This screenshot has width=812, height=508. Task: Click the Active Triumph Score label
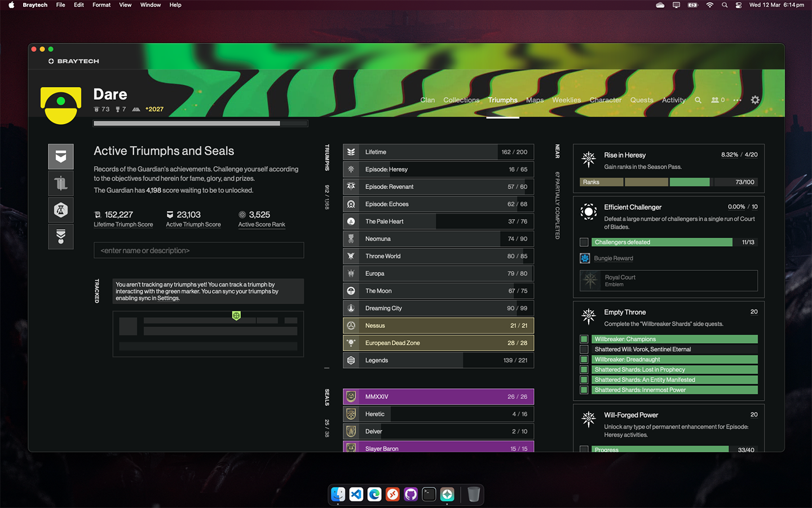[x=193, y=225]
